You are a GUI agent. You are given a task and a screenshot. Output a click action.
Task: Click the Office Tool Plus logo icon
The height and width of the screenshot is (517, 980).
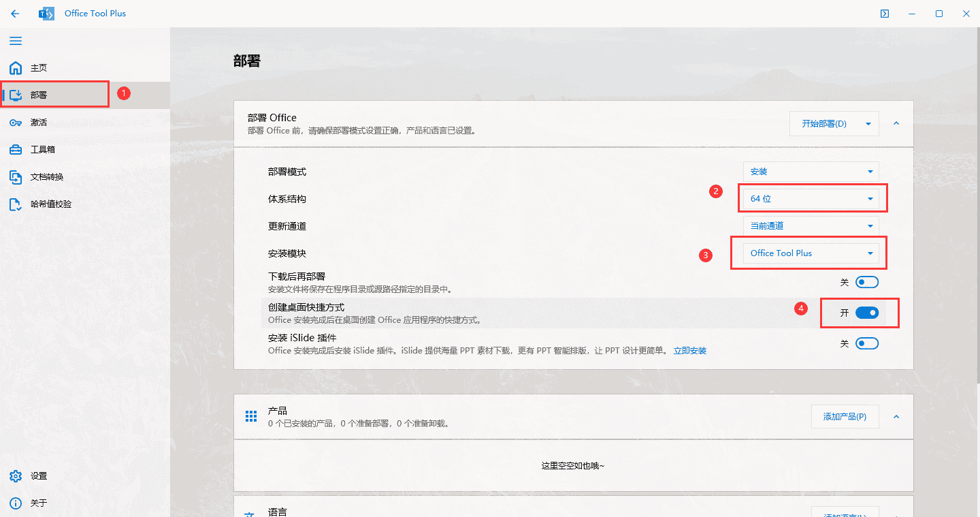(47, 14)
